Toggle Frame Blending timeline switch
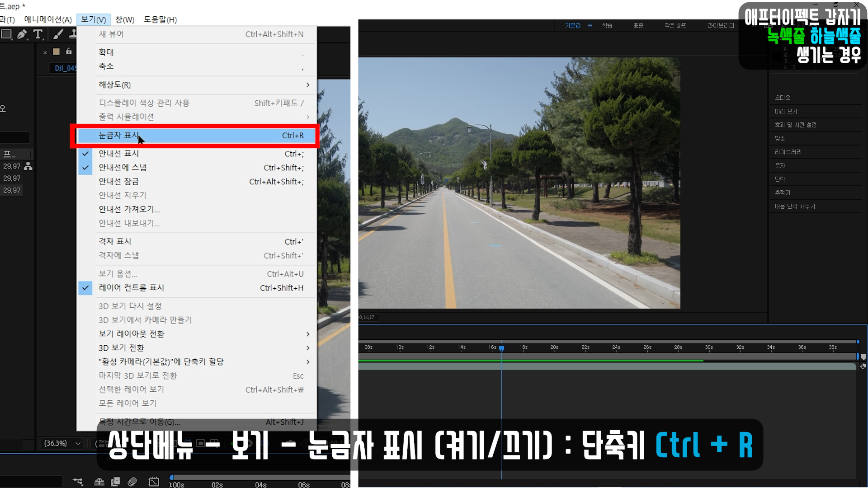Screen dimensions: 868x488 pyautogui.click(x=116, y=482)
